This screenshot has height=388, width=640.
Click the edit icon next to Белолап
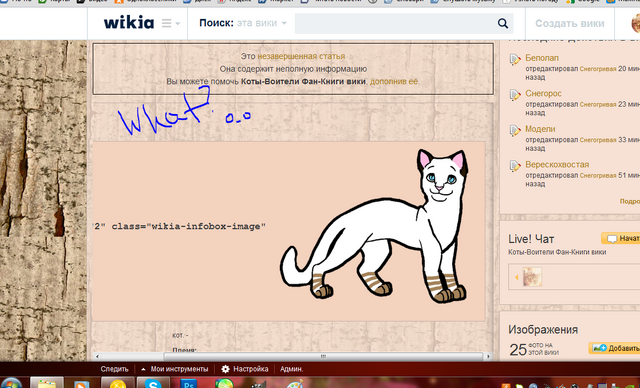(515, 60)
